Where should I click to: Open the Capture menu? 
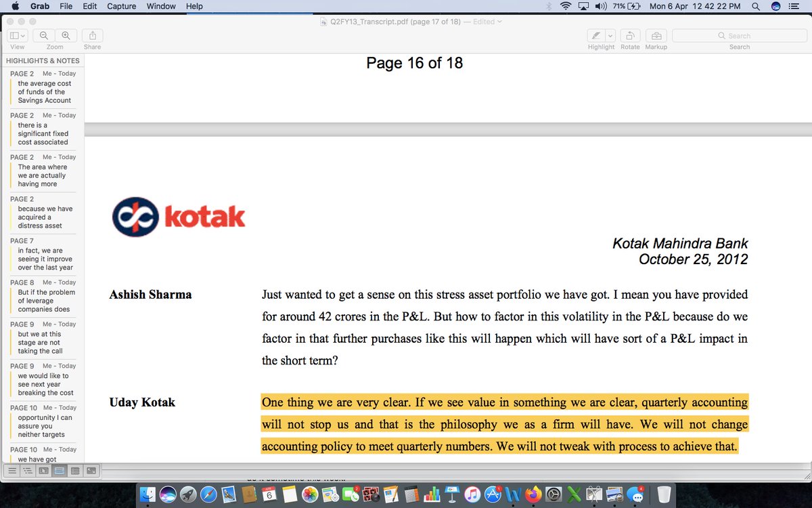pyautogui.click(x=121, y=6)
